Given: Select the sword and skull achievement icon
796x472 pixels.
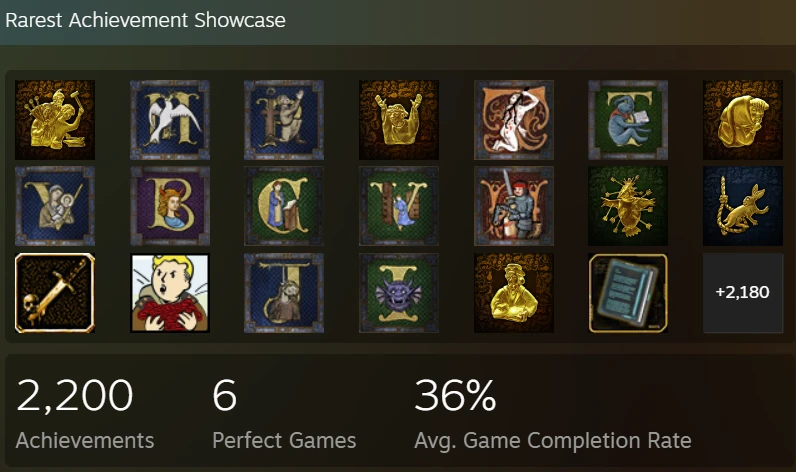Looking at the screenshot, I should [x=55, y=293].
